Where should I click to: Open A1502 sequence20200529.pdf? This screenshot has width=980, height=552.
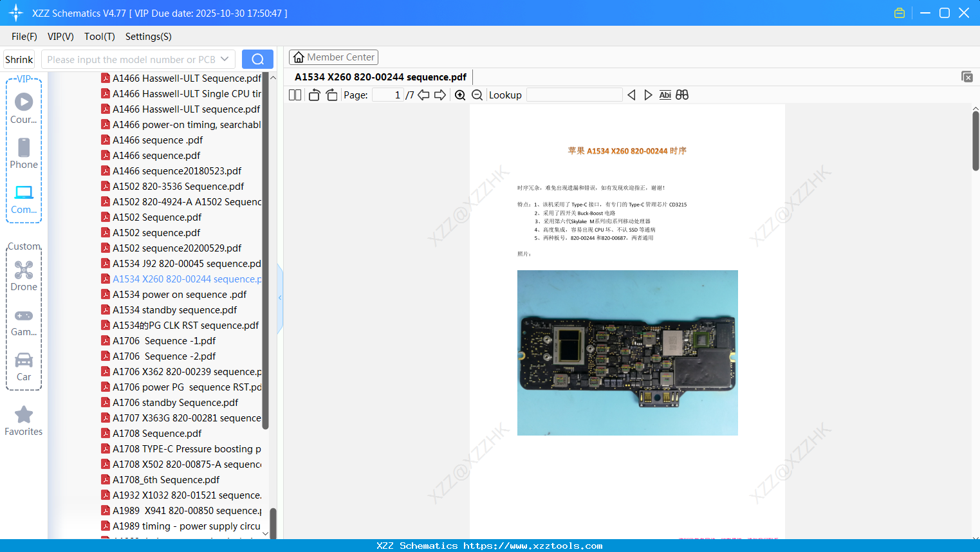click(x=177, y=248)
